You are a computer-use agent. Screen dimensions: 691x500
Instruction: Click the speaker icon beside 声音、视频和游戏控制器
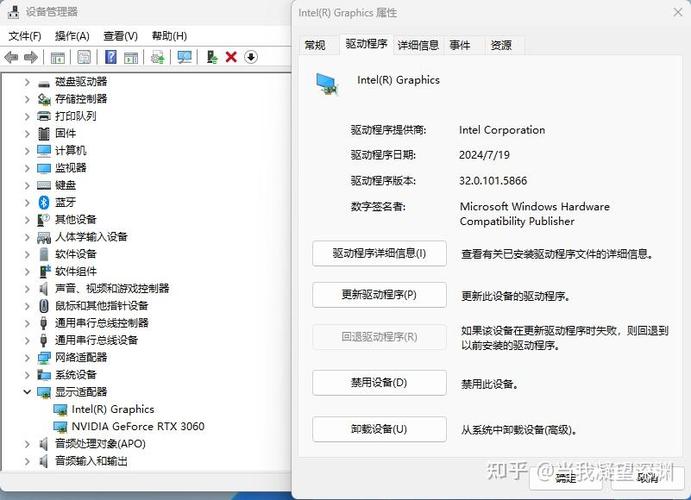(x=44, y=289)
